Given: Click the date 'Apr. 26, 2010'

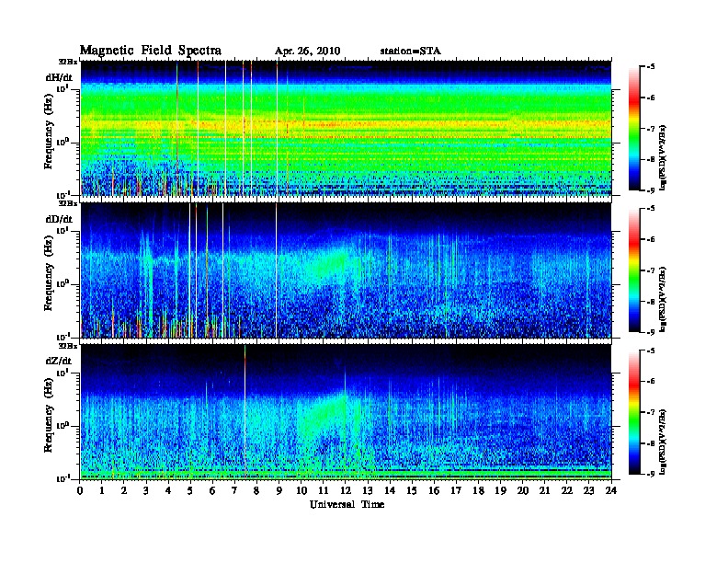Looking at the screenshot, I should (x=307, y=52).
